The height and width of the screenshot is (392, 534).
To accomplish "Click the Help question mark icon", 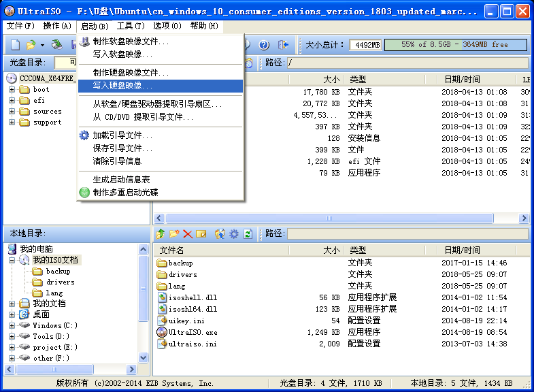I will click(x=264, y=45).
